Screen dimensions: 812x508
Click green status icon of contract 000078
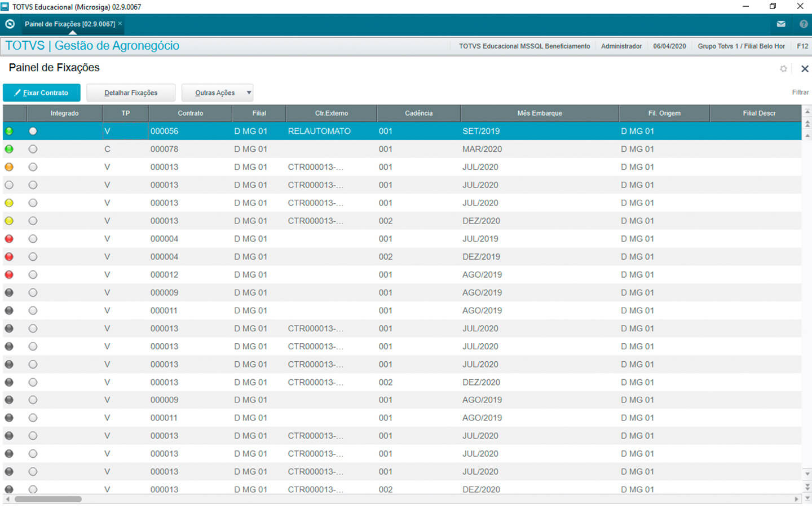click(9, 149)
